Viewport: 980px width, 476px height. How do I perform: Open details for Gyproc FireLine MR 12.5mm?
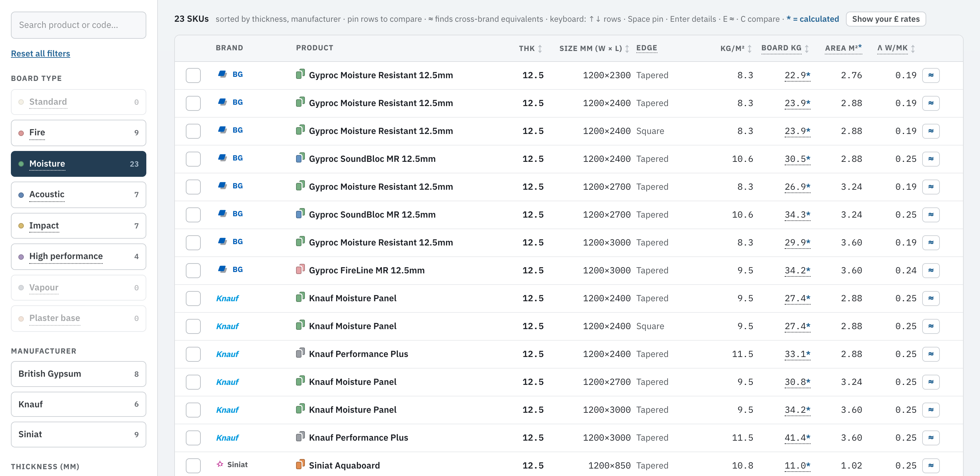tap(366, 270)
